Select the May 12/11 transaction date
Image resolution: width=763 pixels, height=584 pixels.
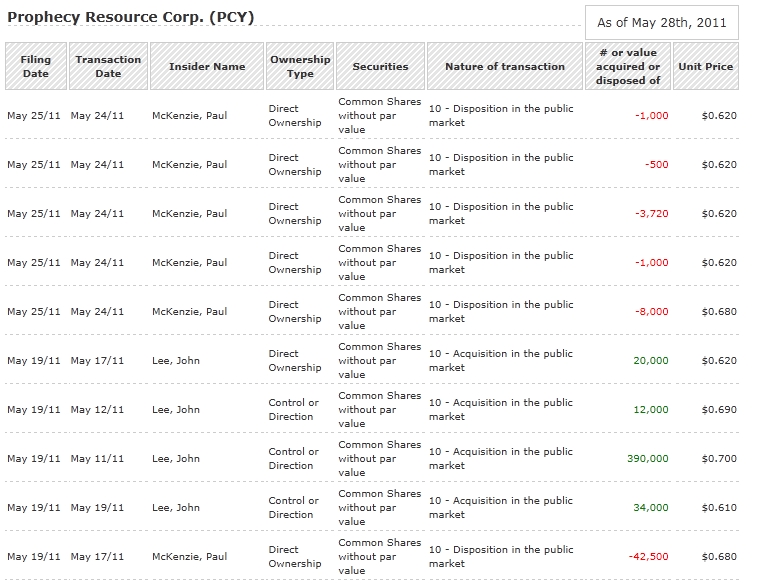tap(97, 410)
